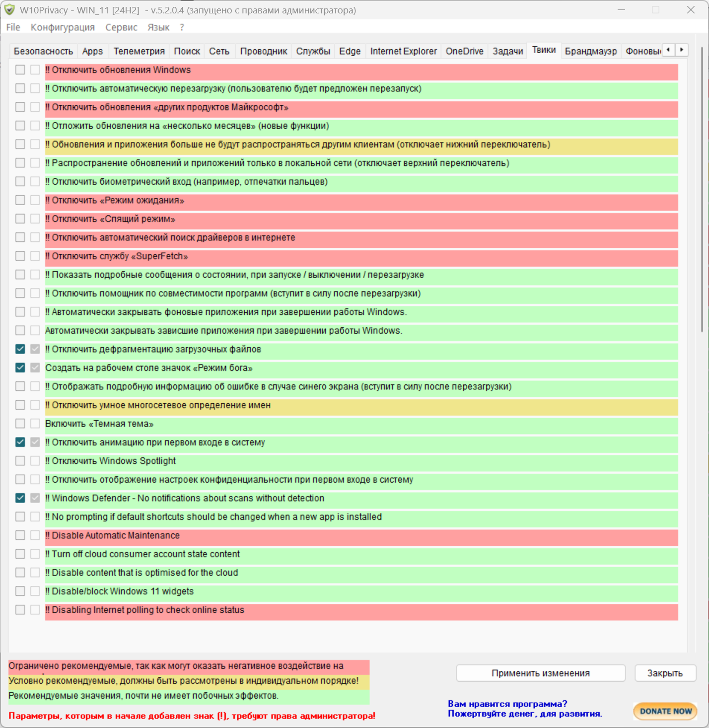
Task: Enable the 'Отключить обновления Windows' checkbox
Action: pyautogui.click(x=20, y=70)
